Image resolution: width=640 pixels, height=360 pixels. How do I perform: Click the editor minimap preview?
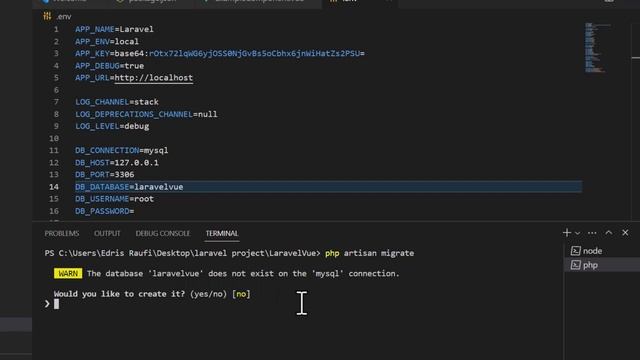[597, 48]
